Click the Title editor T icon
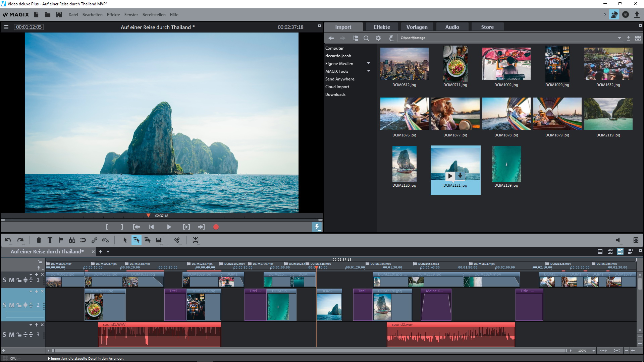The height and width of the screenshot is (362, 644). coord(50,240)
